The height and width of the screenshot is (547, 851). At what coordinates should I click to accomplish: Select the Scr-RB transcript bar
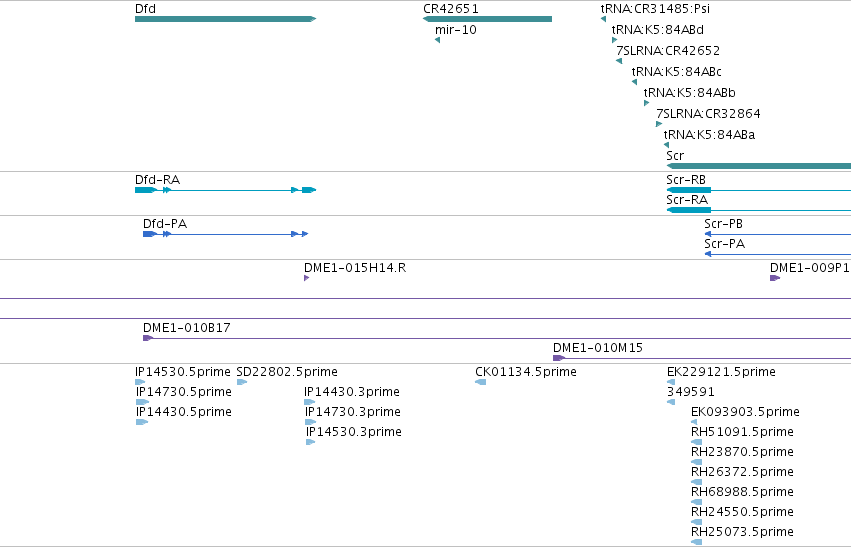[x=759, y=190]
